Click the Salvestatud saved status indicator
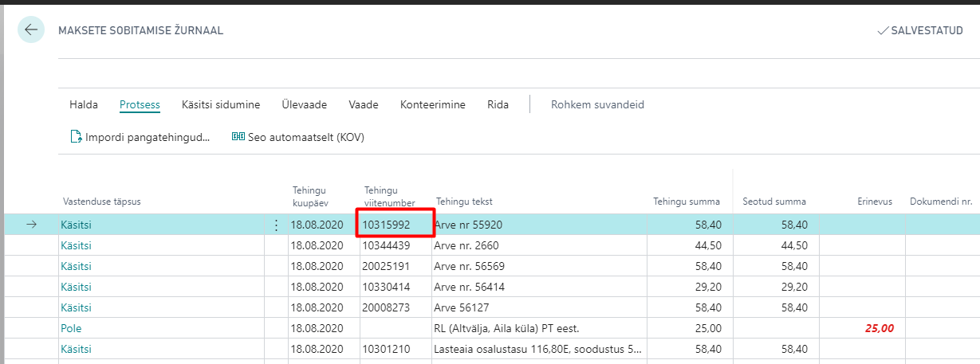The height and width of the screenshot is (364, 980). 919,30
